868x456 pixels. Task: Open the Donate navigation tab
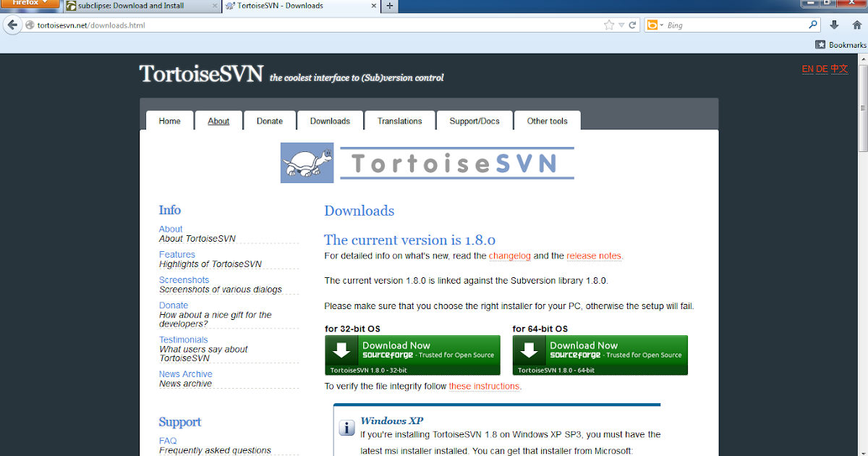270,121
